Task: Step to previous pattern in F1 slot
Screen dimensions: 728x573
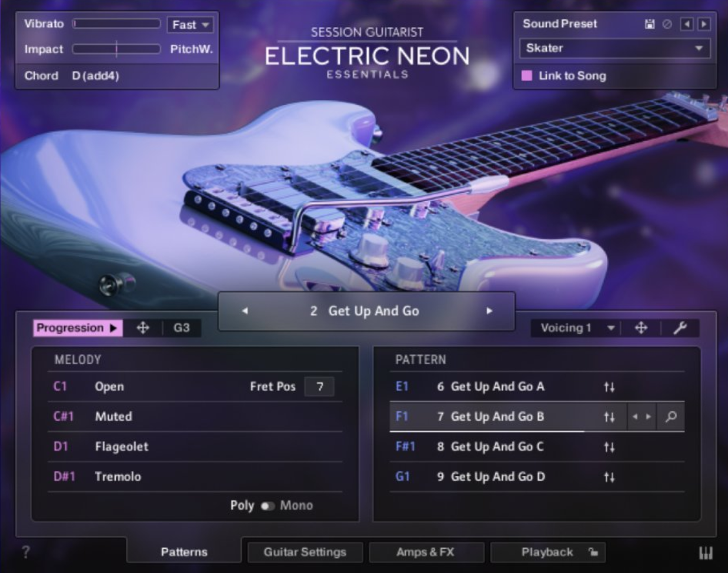Action: tap(635, 417)
